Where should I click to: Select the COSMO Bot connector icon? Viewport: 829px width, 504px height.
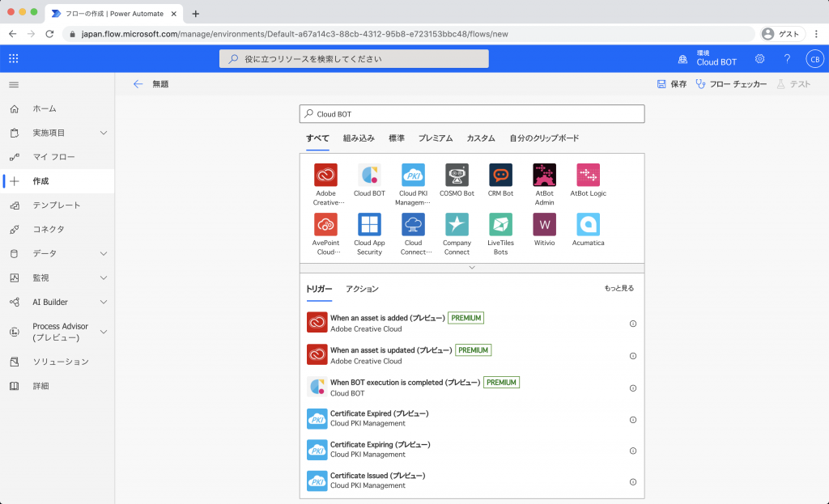(457, 175)
